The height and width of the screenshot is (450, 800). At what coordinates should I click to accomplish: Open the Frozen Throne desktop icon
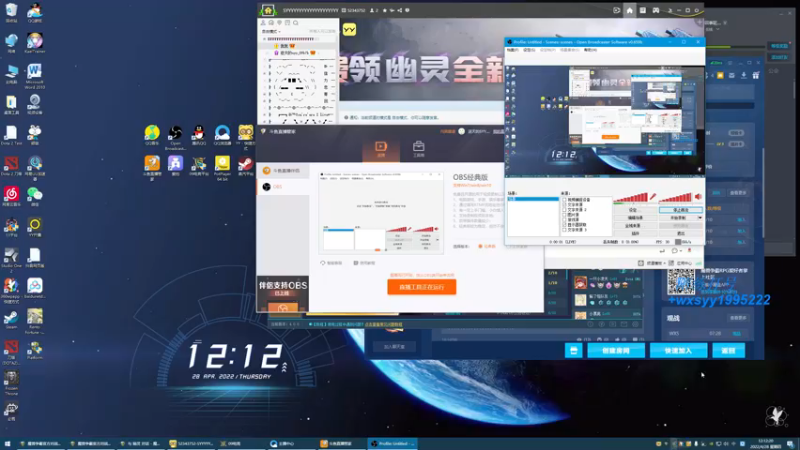tap(11, 383)
